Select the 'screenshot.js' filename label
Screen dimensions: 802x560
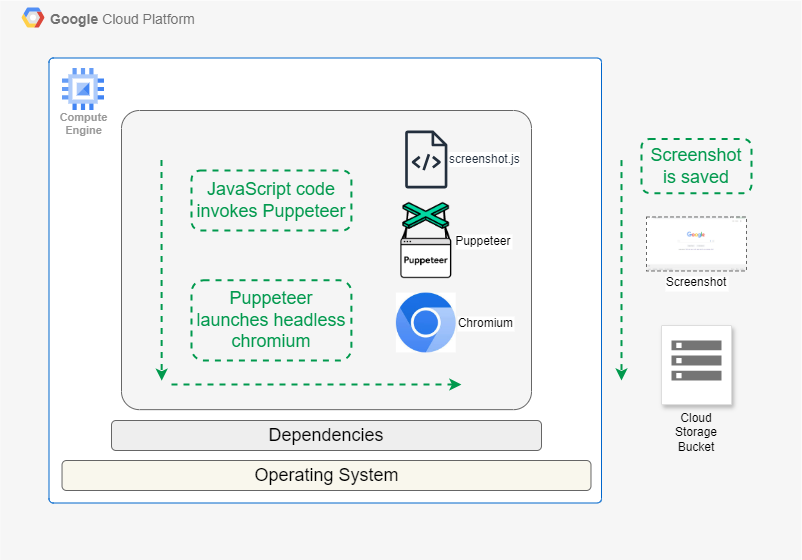point(484,158)
